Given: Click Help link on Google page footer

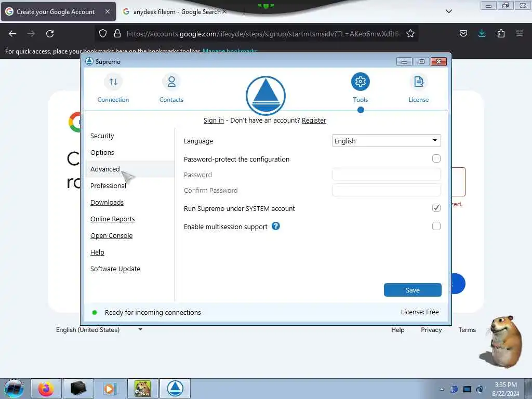Looking at the screenshot, I should 397,330.
